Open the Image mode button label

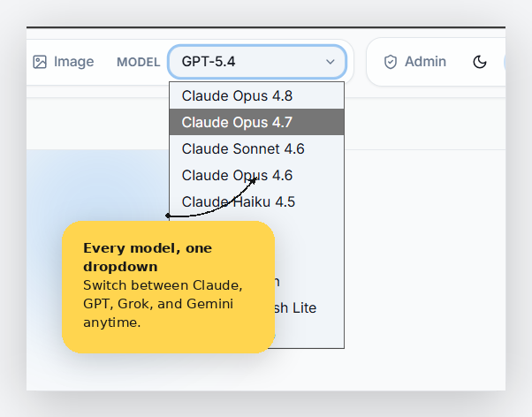[73, 62]
